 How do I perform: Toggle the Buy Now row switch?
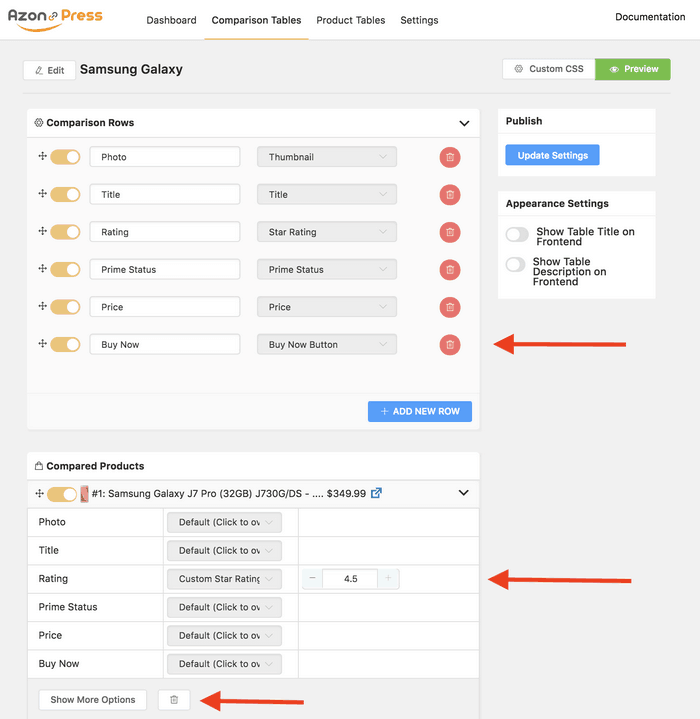click(x=65, y=344)
